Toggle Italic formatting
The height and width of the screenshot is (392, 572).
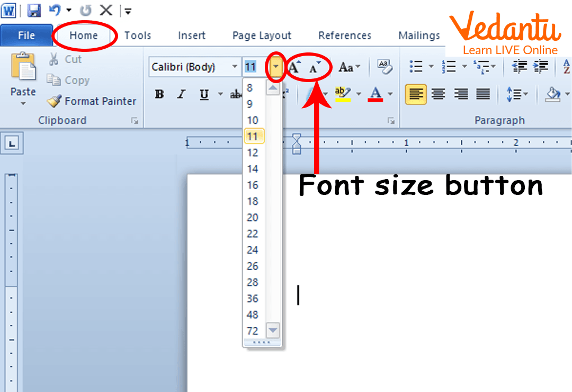pyautogui.click(x=182, y=95)
